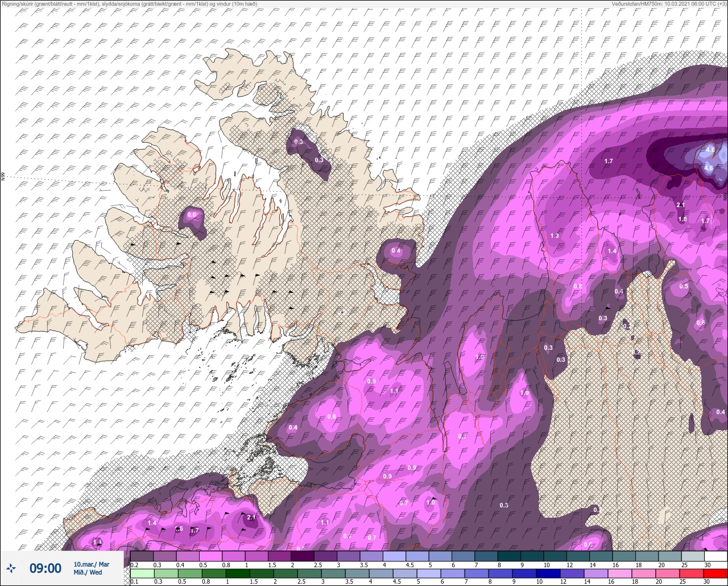Pick the palest green first lower legend swatch
Viewport: 728px width, 586px height.
pyautogui.click(x=142, y=573)
